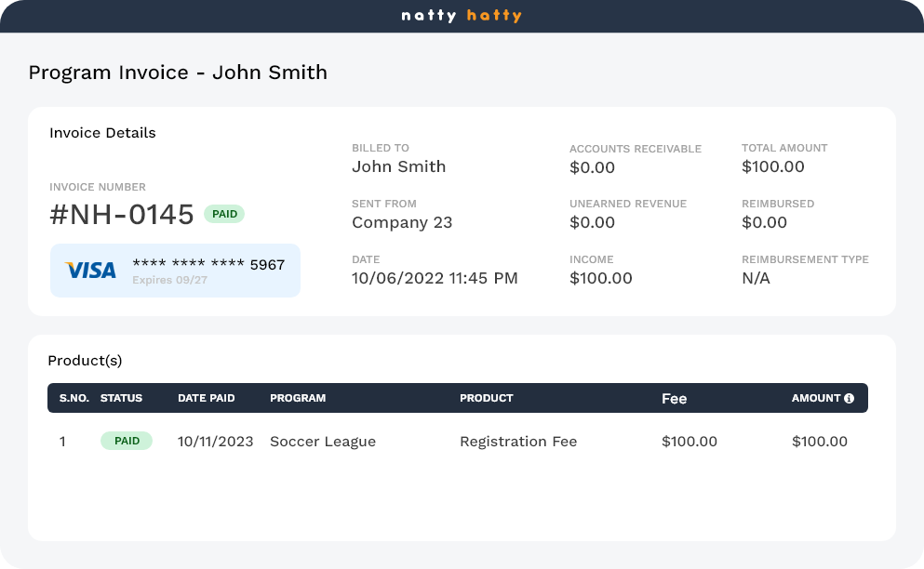Click the Expires 09/27 label

(174, 280)
